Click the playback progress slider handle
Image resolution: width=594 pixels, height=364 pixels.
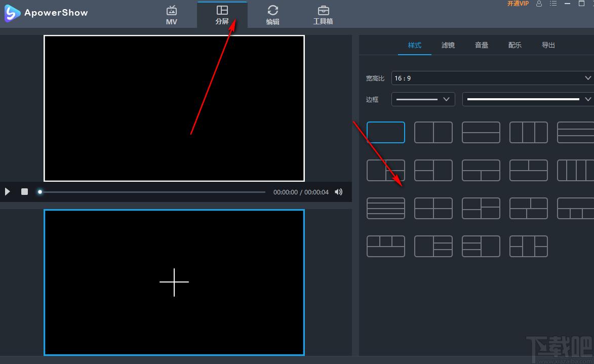(40, 192)
